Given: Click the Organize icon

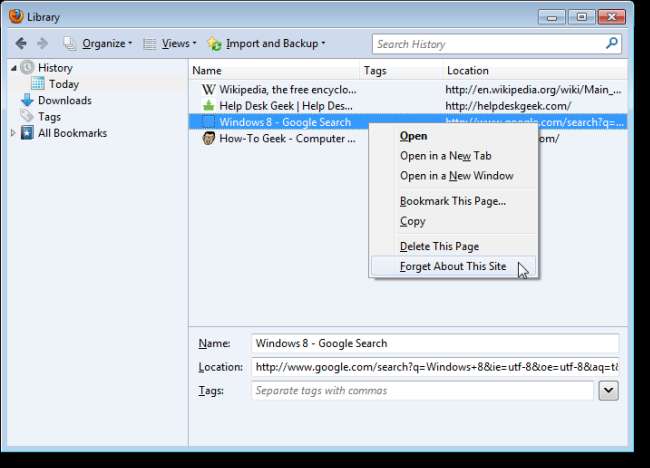Looking at the screenshot, I should [x=70, y=43].
